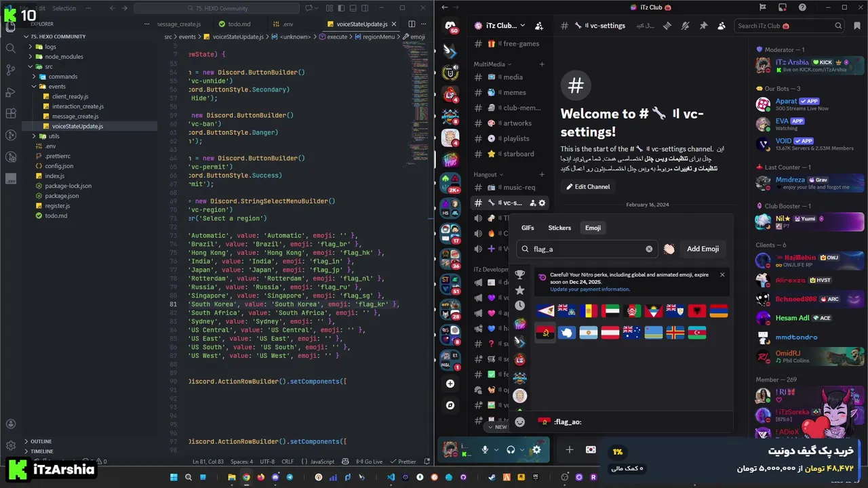Click the Add Emoji button
The height and width of the screenshot is (488, 868).
[703, 249]
